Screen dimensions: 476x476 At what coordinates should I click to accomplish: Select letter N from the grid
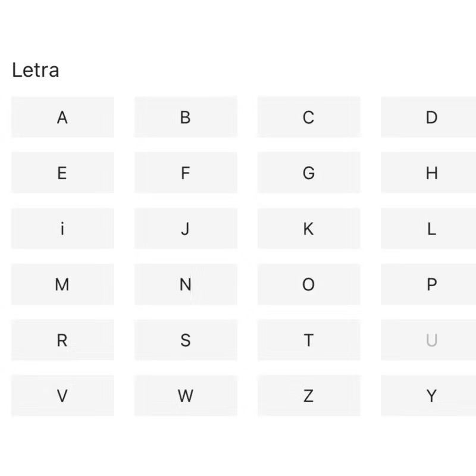[186, 284]
